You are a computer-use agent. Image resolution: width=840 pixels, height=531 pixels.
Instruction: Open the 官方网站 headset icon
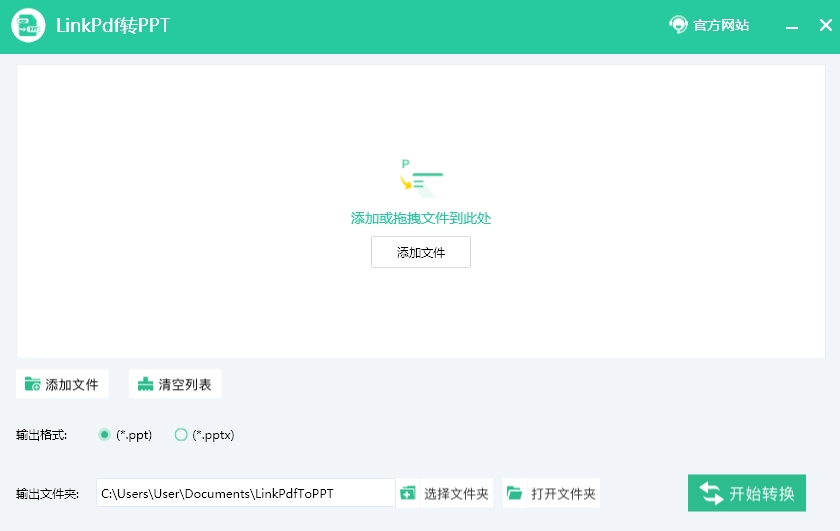pyautogui.click(x=678, y=25)
